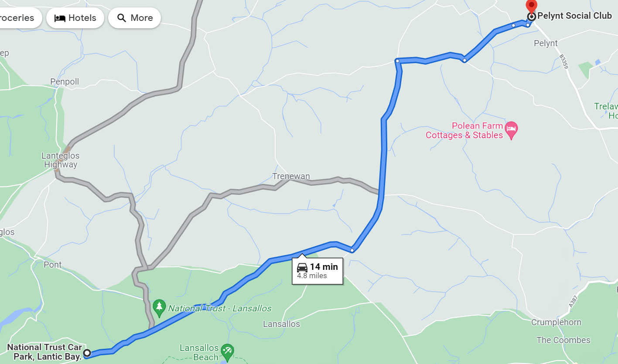Click the National Trust - Lansallos tree icon

pos(159,308)
